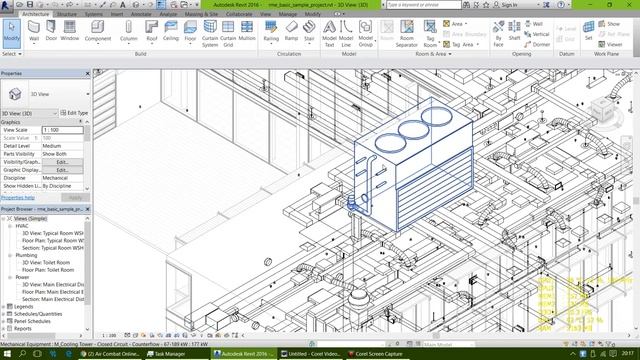Switch to the Collaborate ribbon tab
Screen dimensions: 640x360
point(239,14)
